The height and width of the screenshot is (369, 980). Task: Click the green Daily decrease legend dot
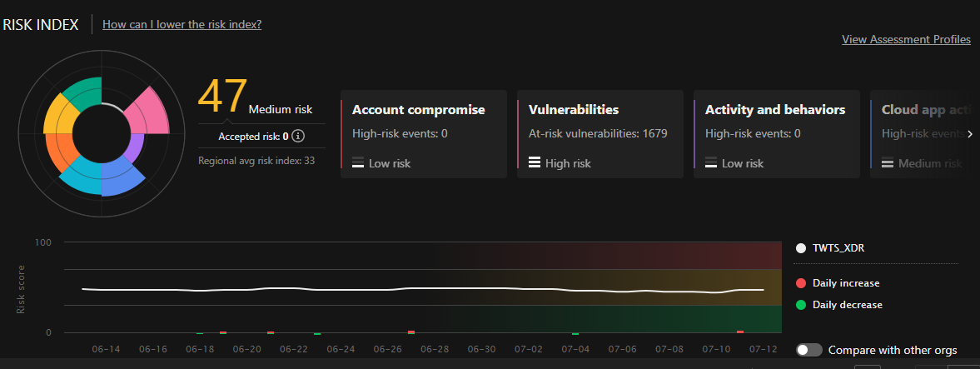coord(801,305)
